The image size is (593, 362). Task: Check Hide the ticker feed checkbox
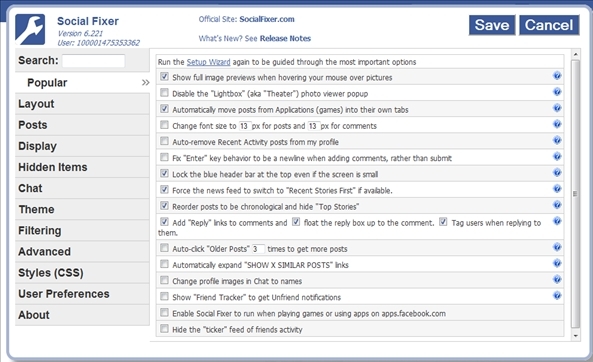tap(164, 329)
